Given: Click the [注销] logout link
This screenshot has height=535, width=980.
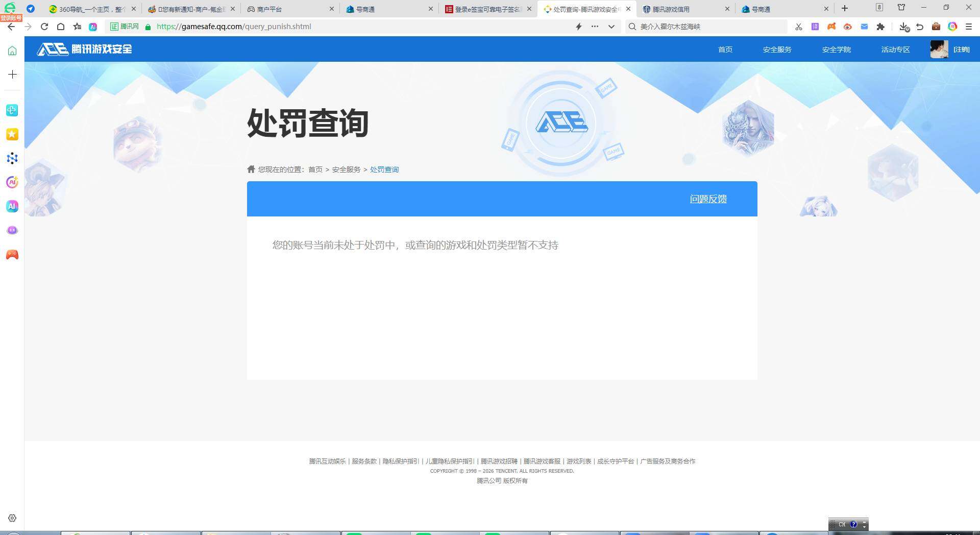Looking at the screenshot, I should click(x=962, y=50).
